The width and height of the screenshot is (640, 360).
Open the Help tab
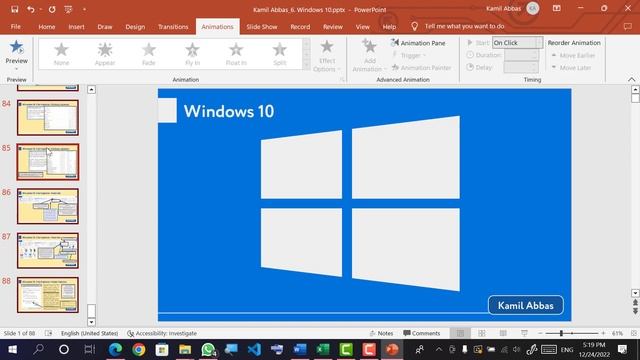point(389,27)
